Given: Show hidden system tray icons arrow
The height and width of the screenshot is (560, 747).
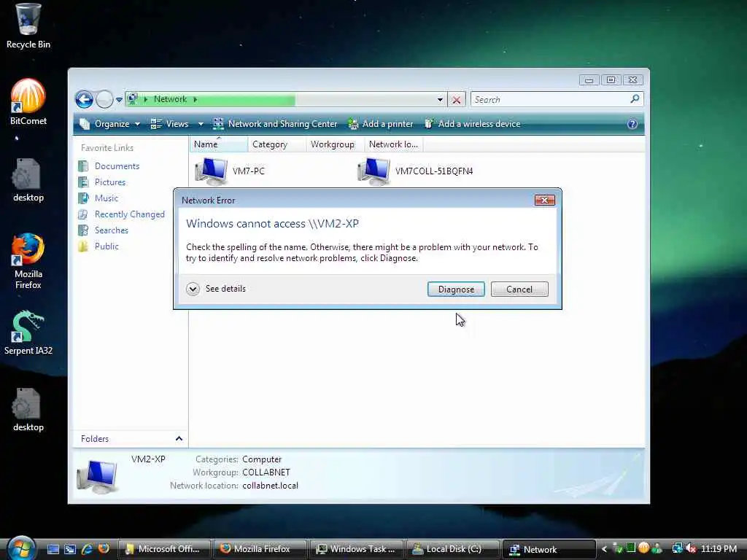Looking at the screenshot, I should tap(604, 549).
